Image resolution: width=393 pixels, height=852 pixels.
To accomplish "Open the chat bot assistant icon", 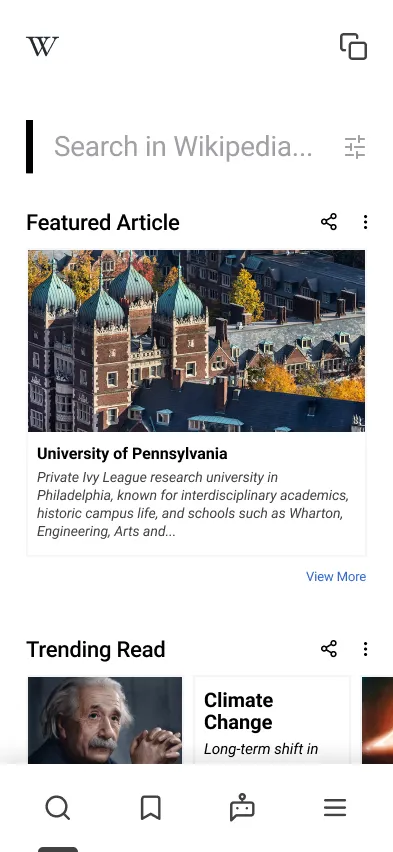I will coord(242,807).
